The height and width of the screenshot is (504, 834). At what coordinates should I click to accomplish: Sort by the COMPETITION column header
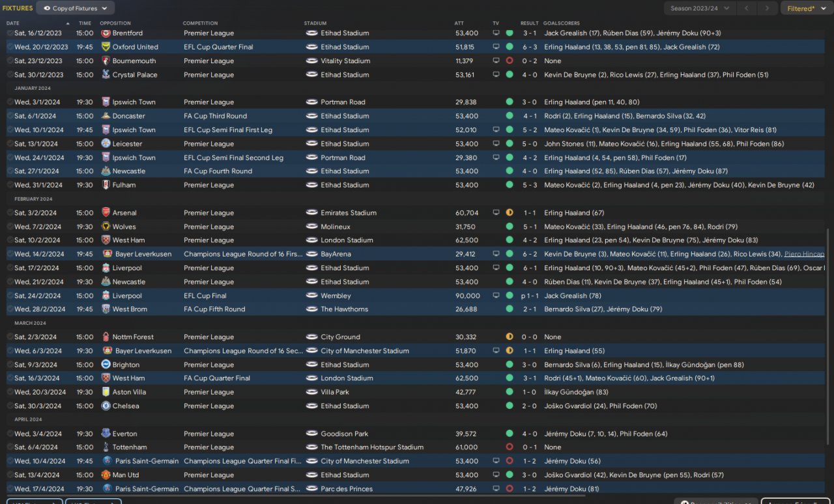[x=200, y=23]
